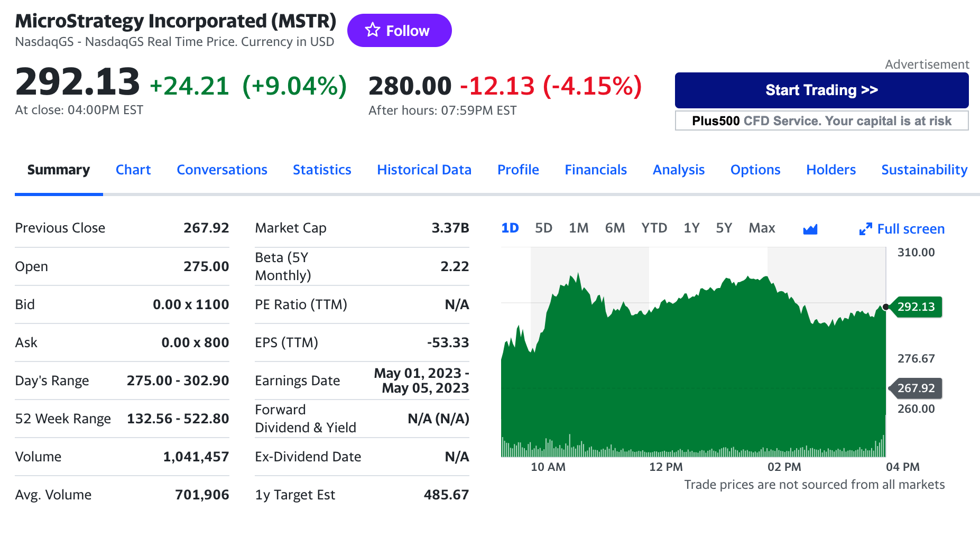This screenshot has height=538, width=980.
Task: Select the 1M chart range
Action: coord(578,228)
